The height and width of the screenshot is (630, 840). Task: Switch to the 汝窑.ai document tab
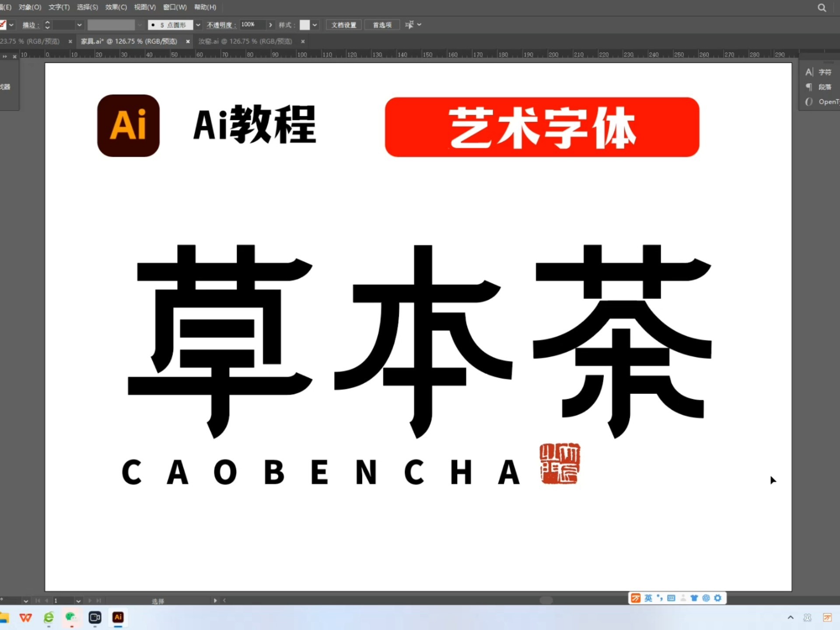point(245,41)
